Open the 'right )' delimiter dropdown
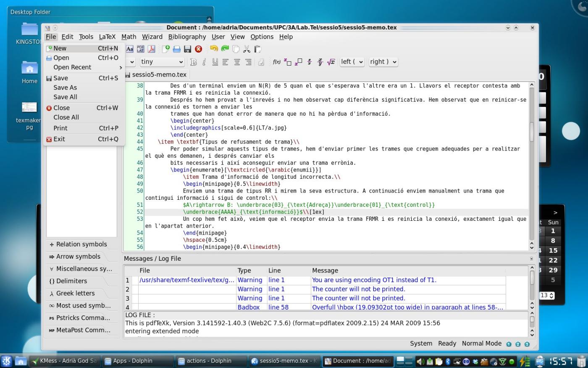The image size is (588, 368). point(382,62)
